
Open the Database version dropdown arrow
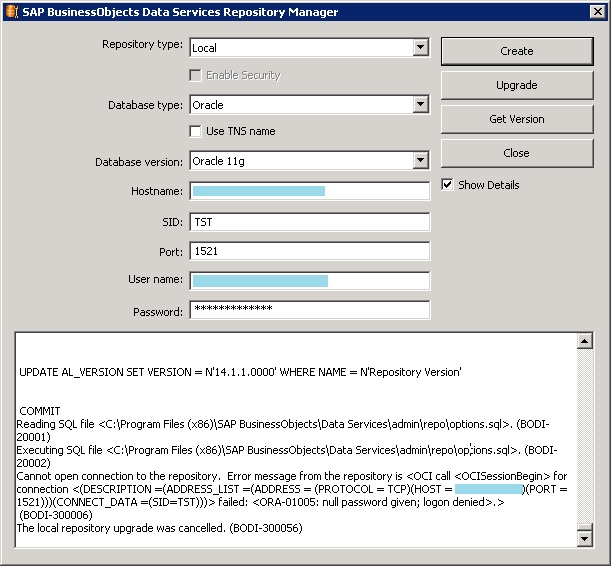[420, 160]
